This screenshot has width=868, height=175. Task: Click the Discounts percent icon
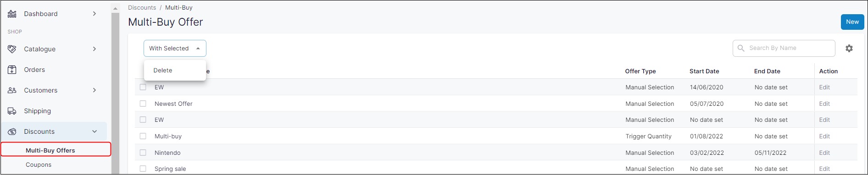click(x=12, y=131)
